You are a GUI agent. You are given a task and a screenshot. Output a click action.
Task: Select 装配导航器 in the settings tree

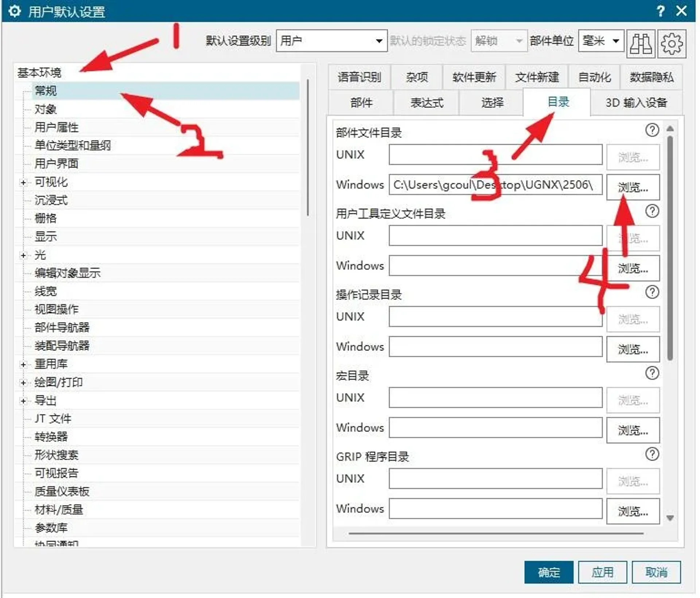click(62, 346)
